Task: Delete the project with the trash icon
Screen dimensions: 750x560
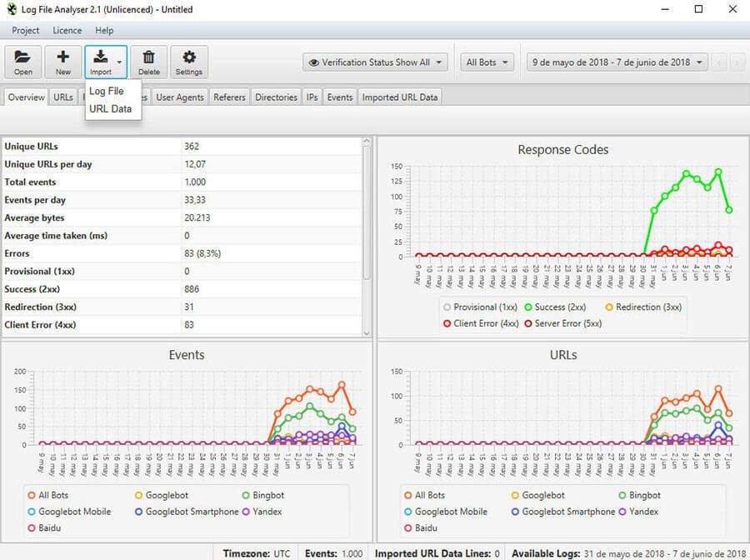Action: pyautogui.click(x=149, y=62)
